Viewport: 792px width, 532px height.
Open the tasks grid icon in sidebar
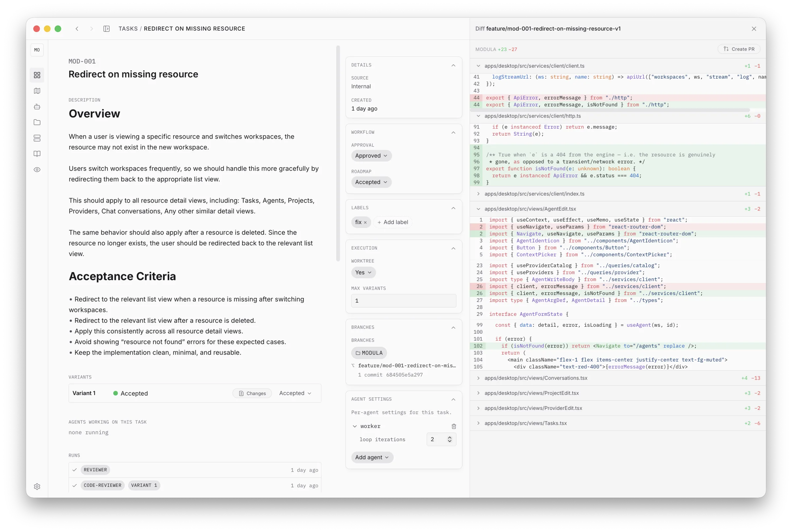[37, 75]
